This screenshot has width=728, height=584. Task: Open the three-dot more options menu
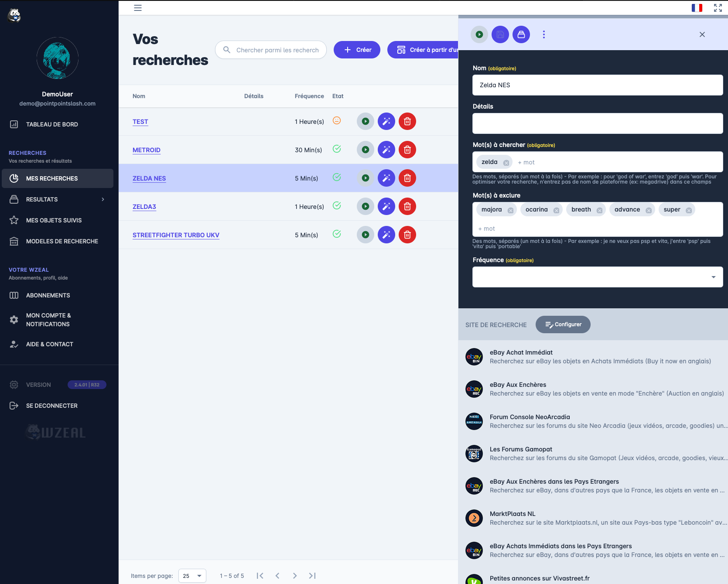click(543, 34)
